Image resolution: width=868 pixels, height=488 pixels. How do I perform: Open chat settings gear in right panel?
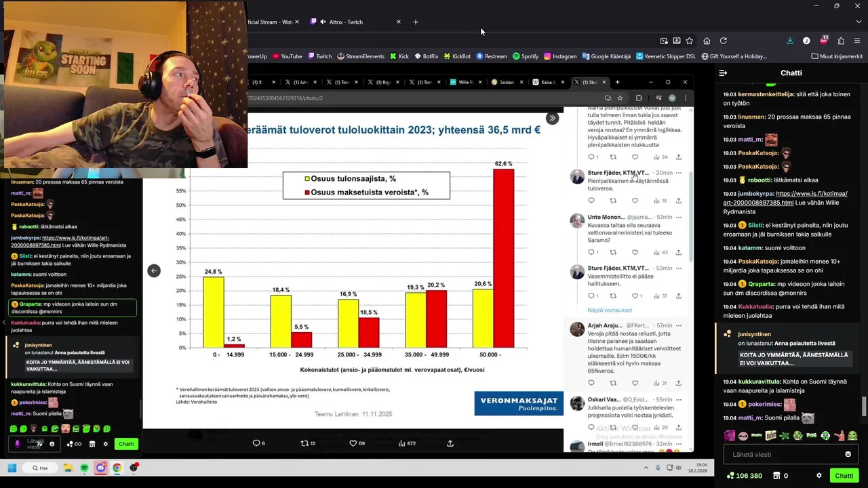click(x=819, y=476)
